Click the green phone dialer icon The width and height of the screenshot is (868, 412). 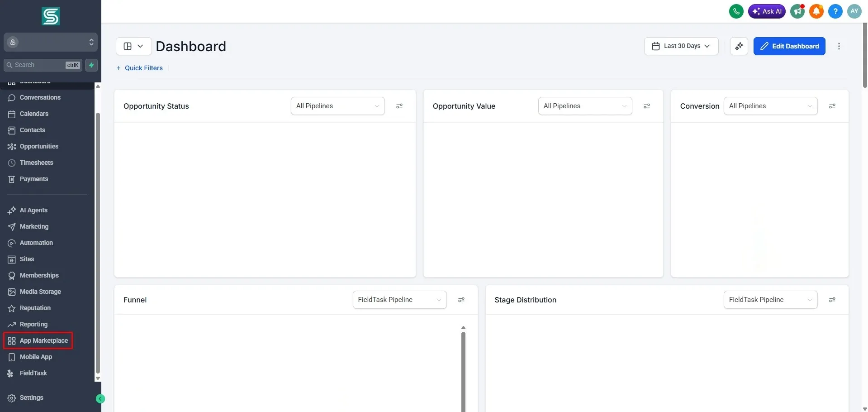(x=736, y=11)
